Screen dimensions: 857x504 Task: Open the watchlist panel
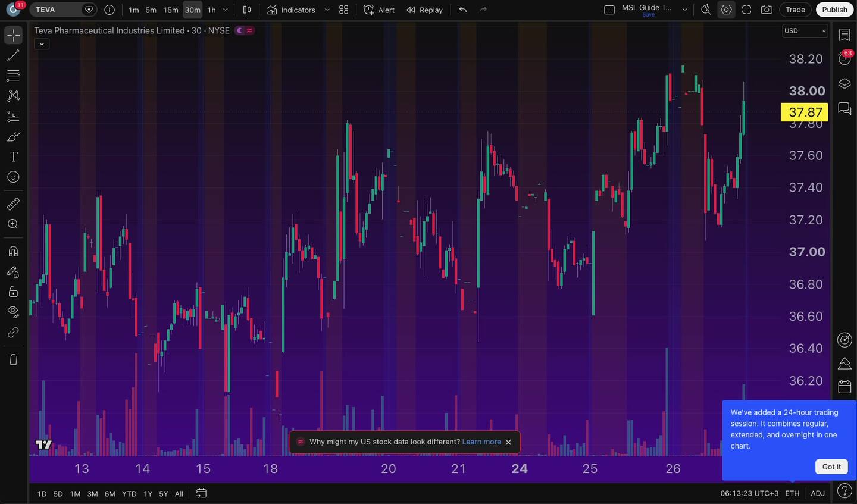pyautogui.click(x=845, y=35)
